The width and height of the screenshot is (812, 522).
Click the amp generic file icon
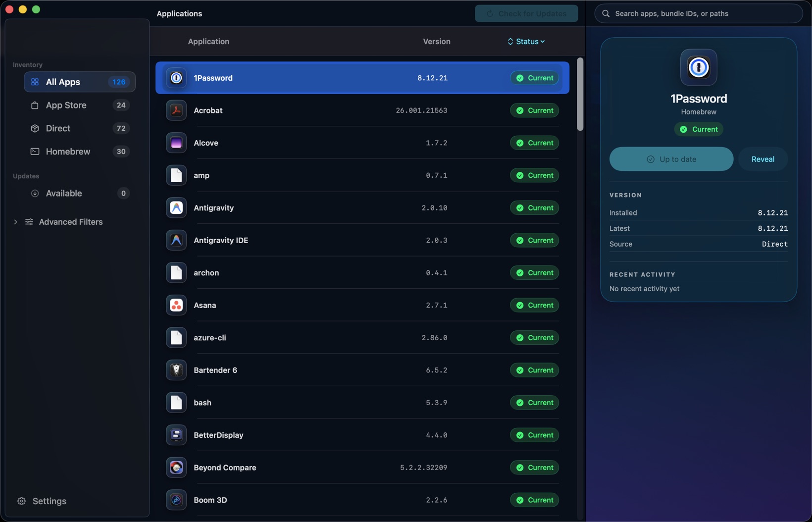(176, 175)
